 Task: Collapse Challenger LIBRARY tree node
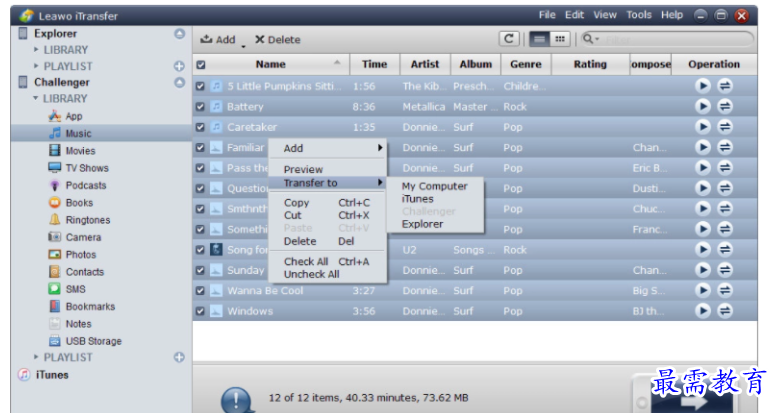click(x=36, y=98)
